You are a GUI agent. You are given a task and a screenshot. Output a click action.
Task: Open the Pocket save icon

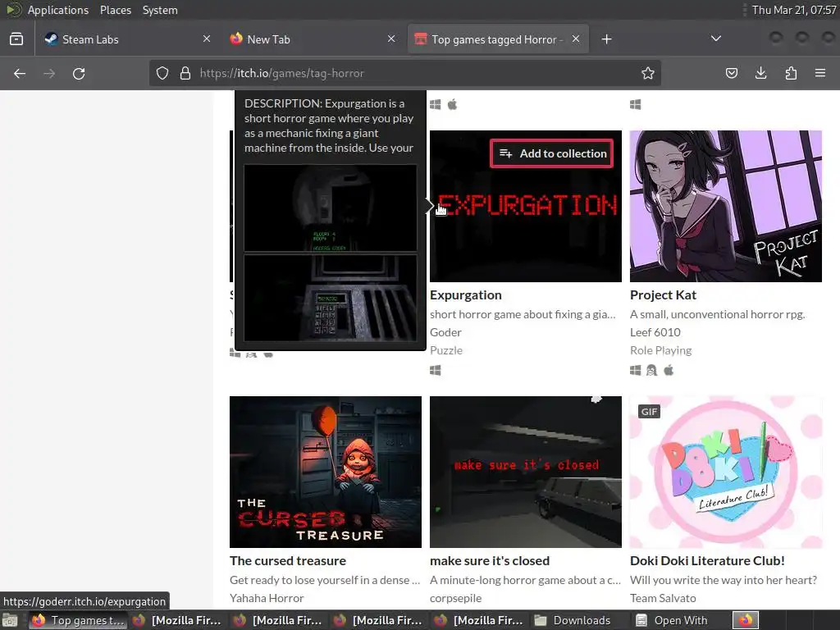(731, 73)
